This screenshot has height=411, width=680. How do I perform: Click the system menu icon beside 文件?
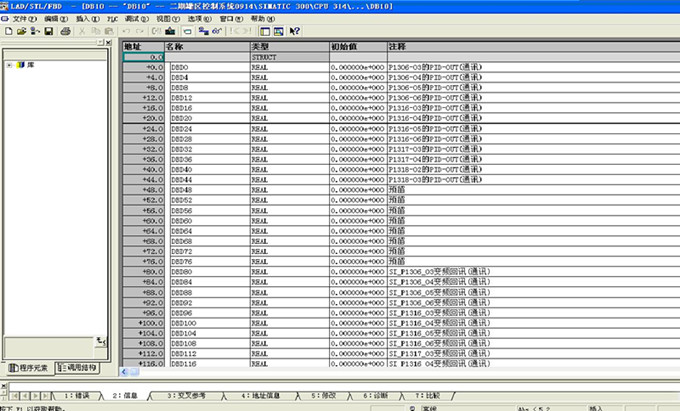pos(5,19)
